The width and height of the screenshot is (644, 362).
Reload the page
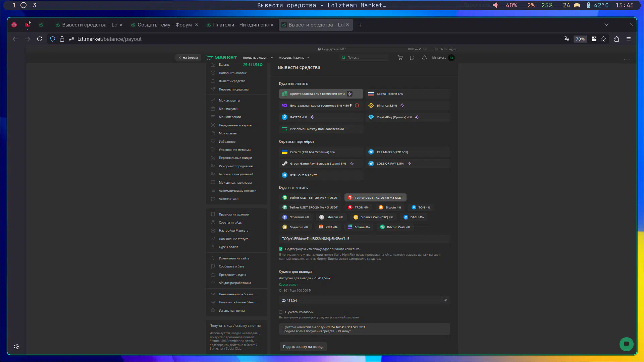coord(40,39)
